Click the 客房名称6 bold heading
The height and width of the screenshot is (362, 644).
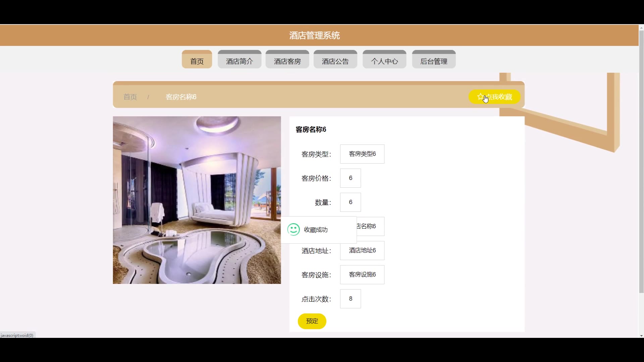click(311, 129)
